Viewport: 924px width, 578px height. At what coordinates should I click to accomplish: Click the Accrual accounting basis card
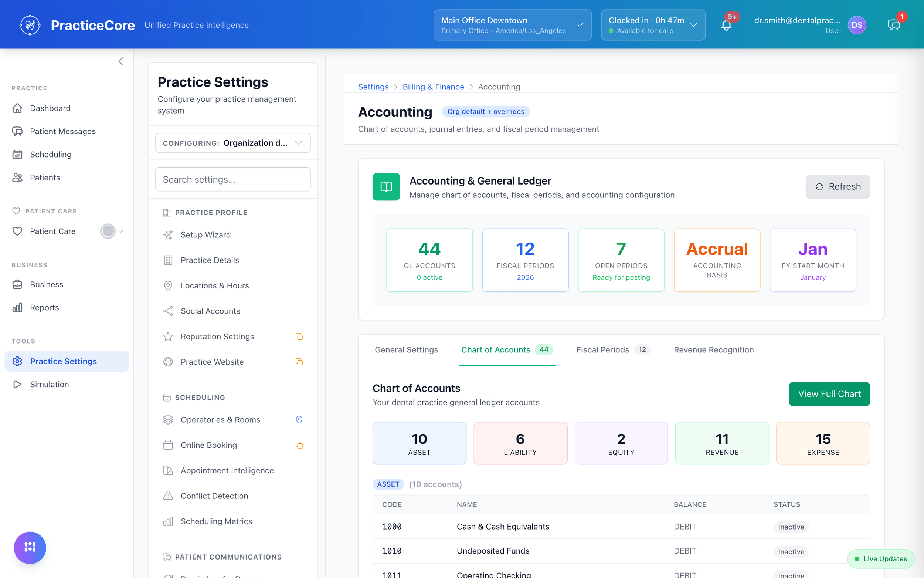click(717, 260)
